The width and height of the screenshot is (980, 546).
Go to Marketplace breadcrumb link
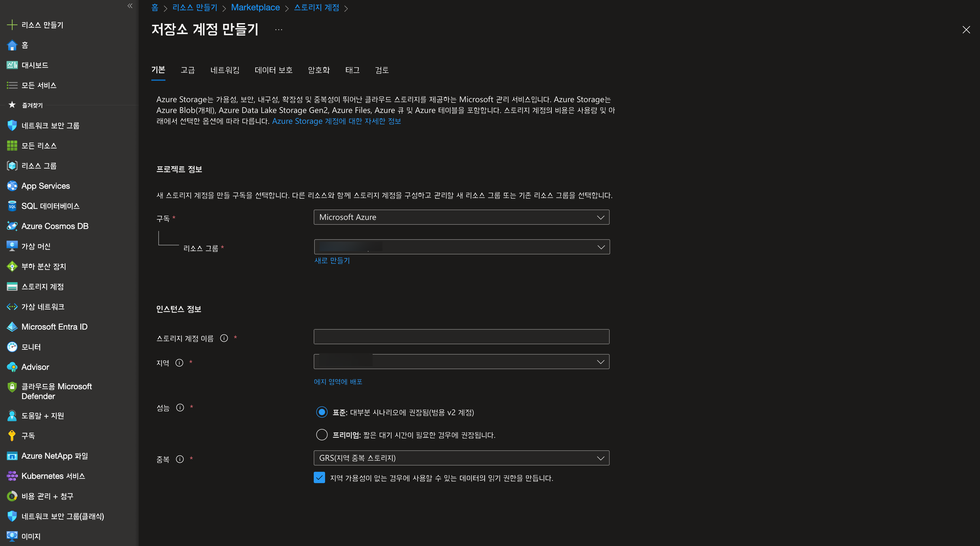pyautogui.click(x=255, y=8)
